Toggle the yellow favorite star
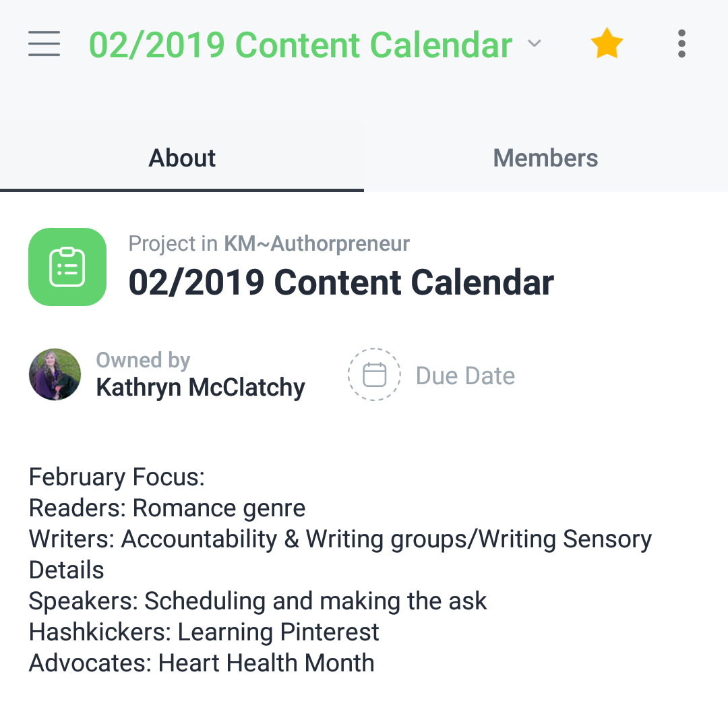 click(x=607, y=43)
